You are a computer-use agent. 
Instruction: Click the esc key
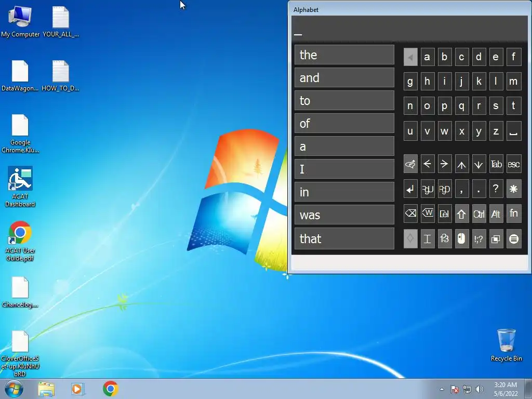point(514,164)
